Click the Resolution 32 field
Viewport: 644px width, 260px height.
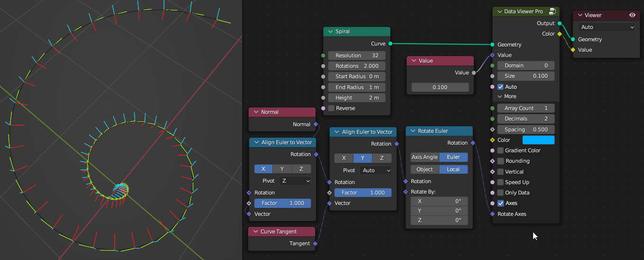pyautogui.click(x=357, y=56)
